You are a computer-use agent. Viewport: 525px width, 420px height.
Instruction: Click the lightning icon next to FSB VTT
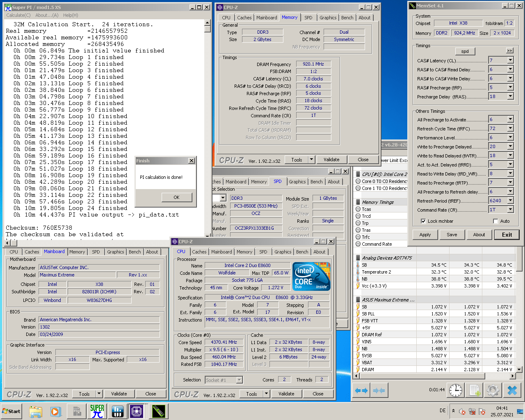click(x=358, y=321)
